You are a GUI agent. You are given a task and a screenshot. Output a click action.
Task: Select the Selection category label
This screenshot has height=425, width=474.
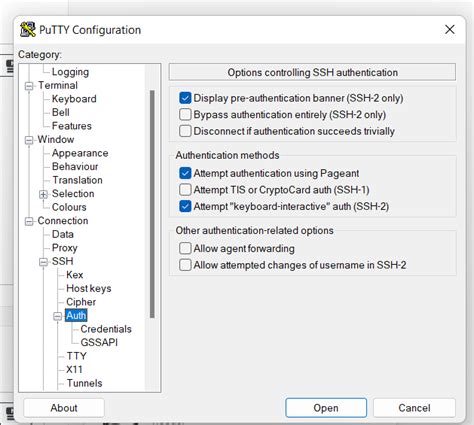[x=73, y=194]
